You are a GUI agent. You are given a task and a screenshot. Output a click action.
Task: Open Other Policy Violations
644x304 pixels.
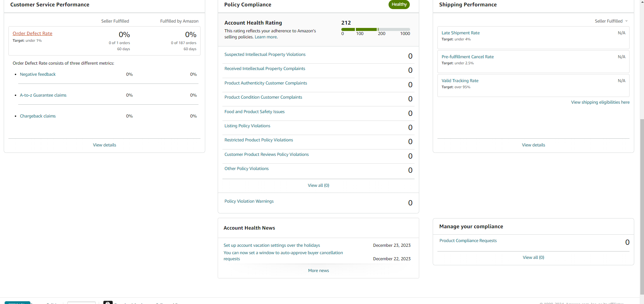coord(247,169)
